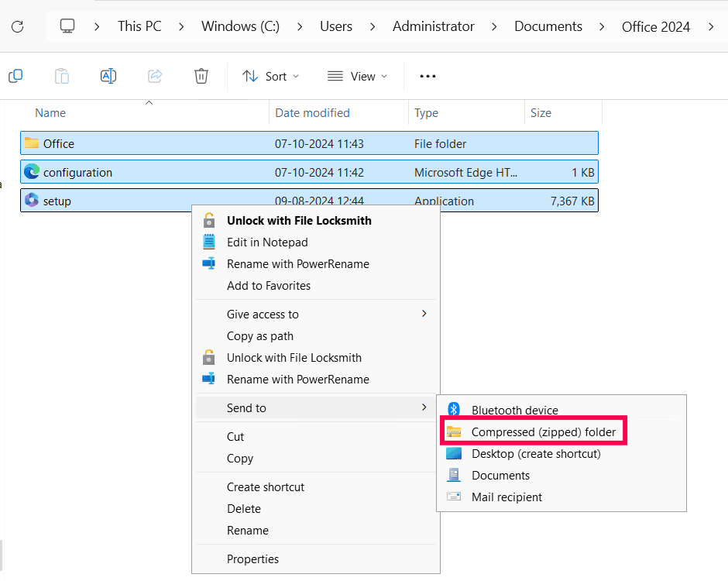Viewport: 728px width, 581px height.
Task: Expand the Give access to submenu
Action: point(262,315)
